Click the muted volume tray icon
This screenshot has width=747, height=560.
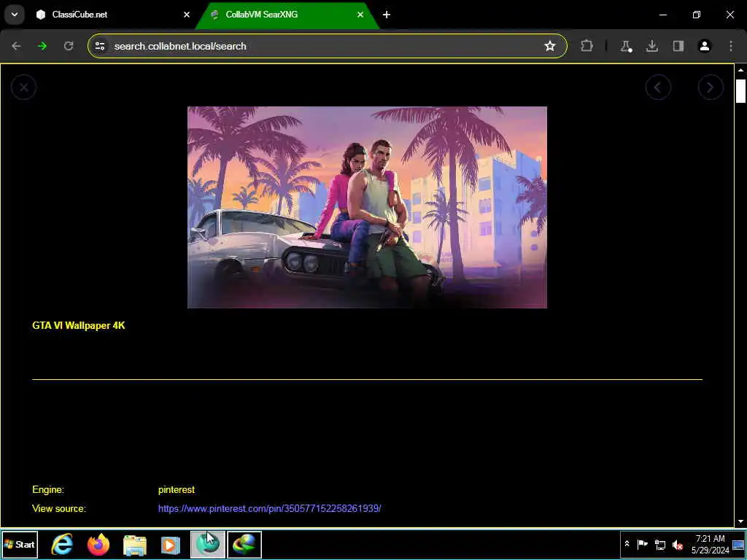pos(677,544)
